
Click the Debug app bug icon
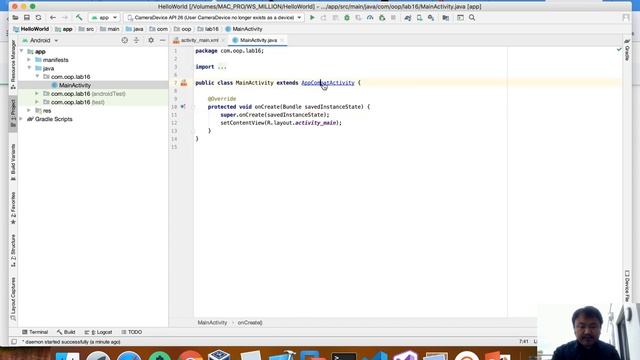347,18
